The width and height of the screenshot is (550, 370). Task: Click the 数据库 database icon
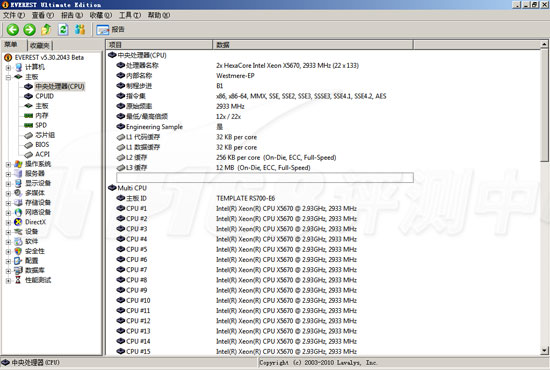click(18, 270)
